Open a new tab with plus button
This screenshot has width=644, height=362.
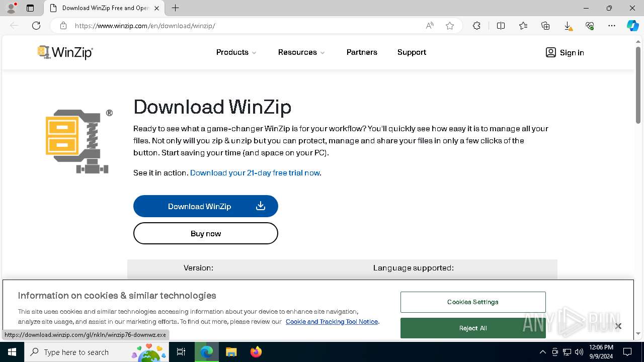click(x=175, y=8)
